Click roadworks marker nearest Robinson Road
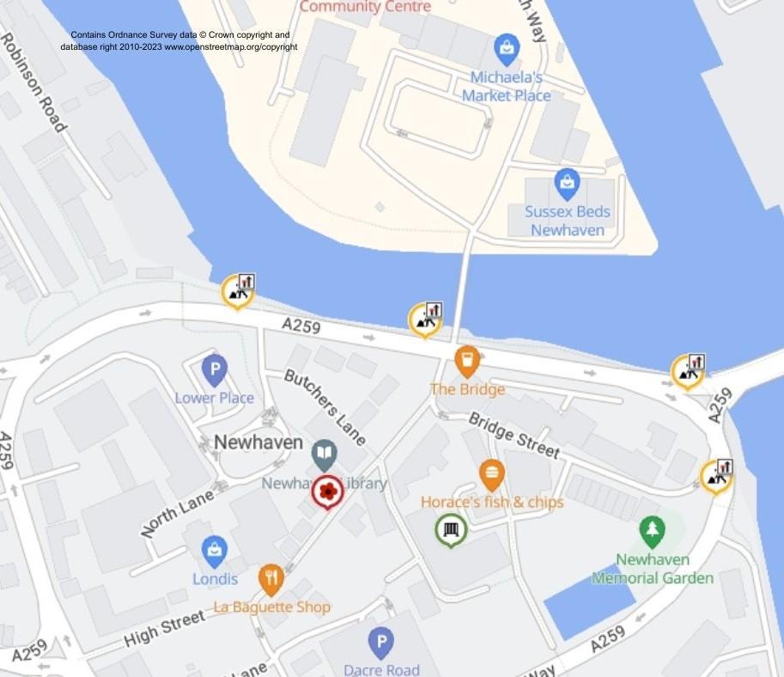The height and width of the screenshot is (677, 784). (x=239, y=292)
